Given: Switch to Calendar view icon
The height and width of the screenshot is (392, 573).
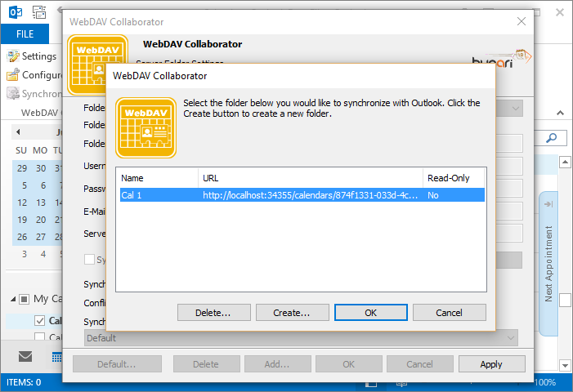Looking at the screenshot, I should (x=56, y=357).
